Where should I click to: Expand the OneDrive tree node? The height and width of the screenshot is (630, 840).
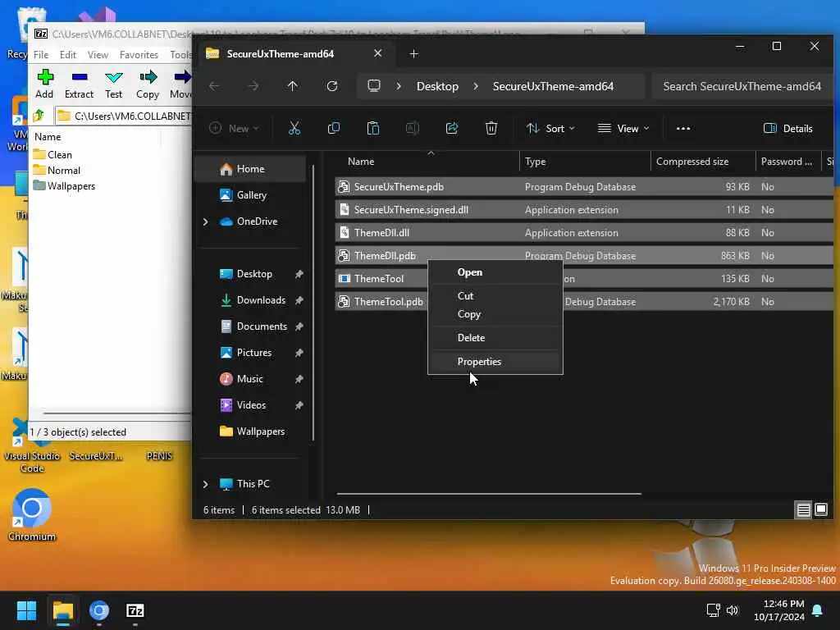coord(206,221)
